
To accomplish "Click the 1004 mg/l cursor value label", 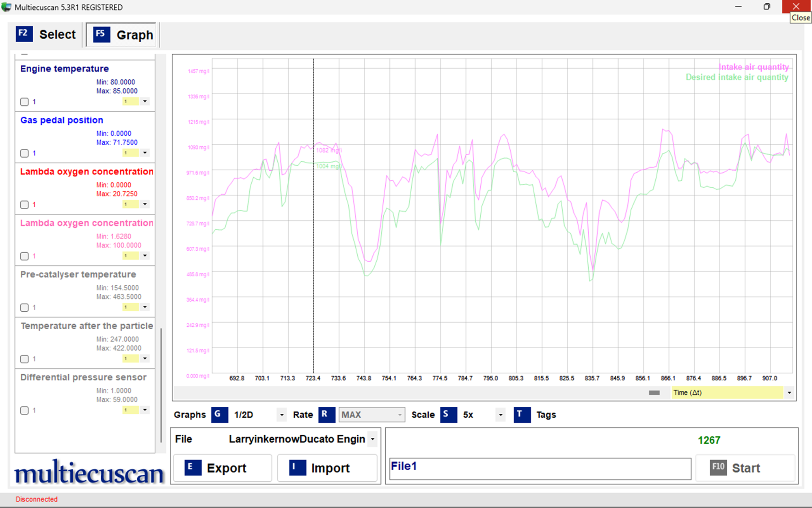I will coord(328,166).
